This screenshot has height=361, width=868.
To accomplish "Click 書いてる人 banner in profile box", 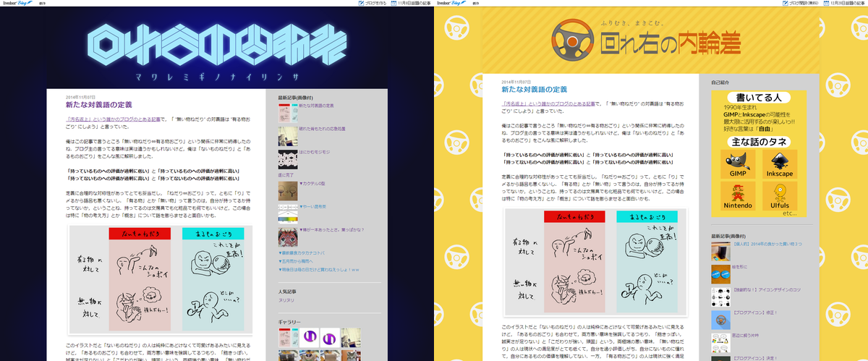I will (759, 97).
